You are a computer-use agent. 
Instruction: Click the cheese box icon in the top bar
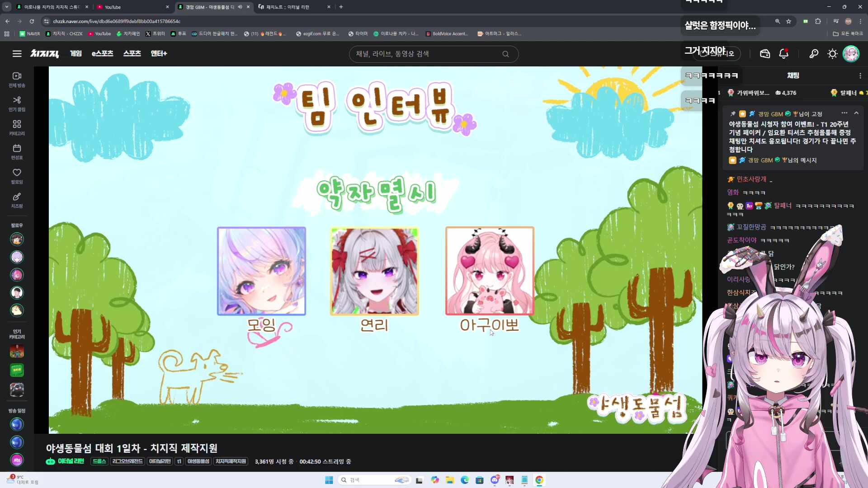pyautogui.click(x=765, y=53)
